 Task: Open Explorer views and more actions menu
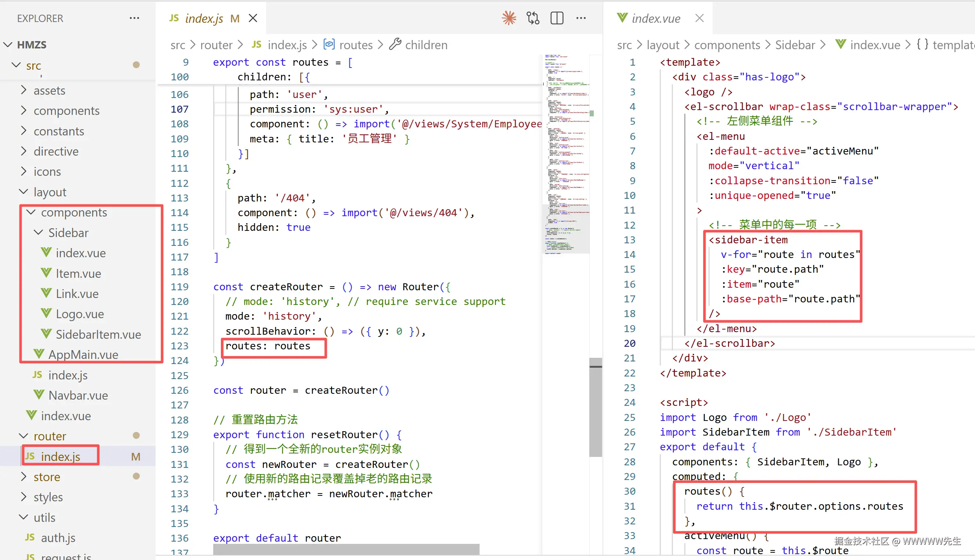coord(134,18)
